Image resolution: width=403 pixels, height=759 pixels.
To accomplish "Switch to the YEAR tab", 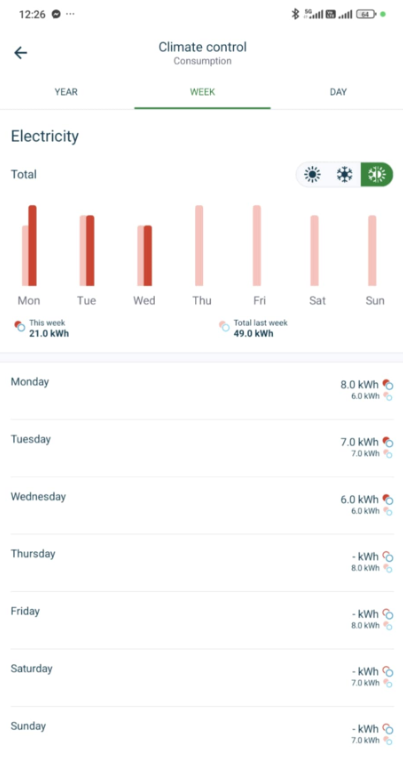I will coord(66,92).
